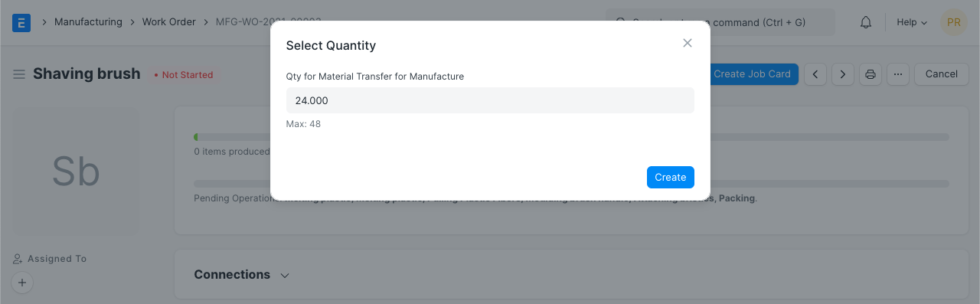
Task: Click the ERPNext home logo icon
Action: pos(21,22)
